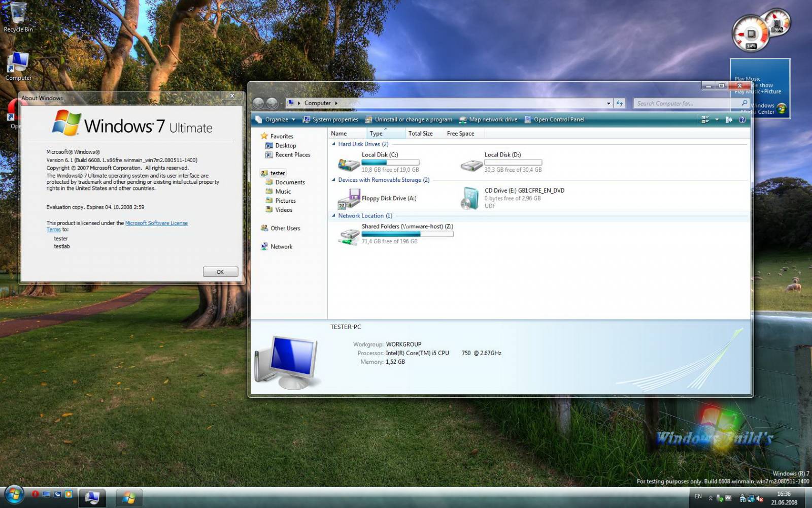Viewport: 812px width, 508px height.
Task: Sort by the Type column header
Action: click(386, 134)
